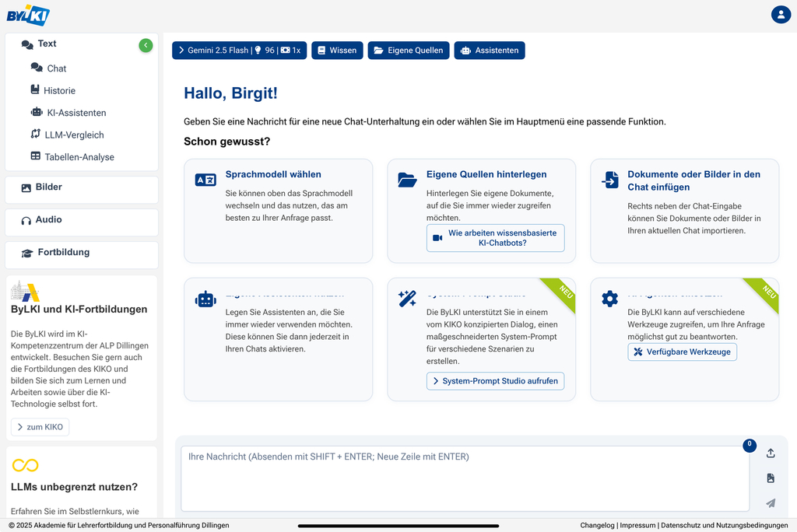Open the Wissen button in toolbar

click(x=337, y=51)
